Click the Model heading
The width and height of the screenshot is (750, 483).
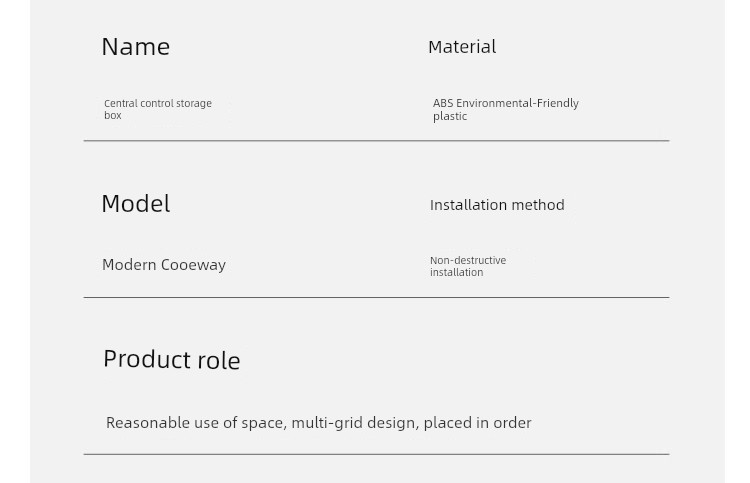[x=136, y=204]
